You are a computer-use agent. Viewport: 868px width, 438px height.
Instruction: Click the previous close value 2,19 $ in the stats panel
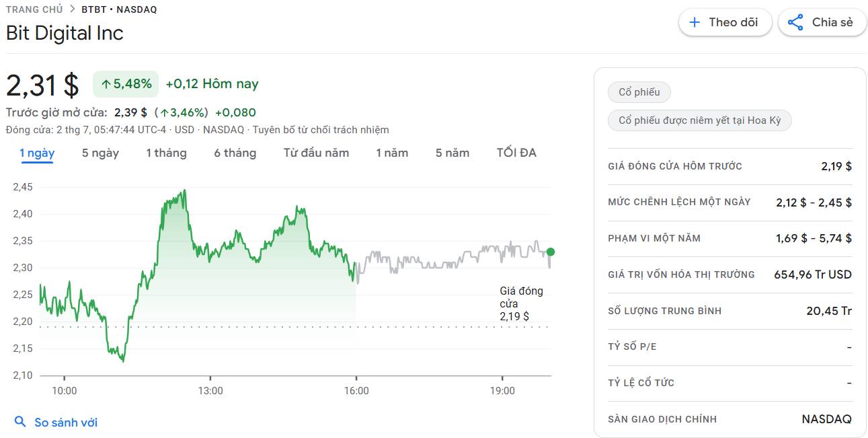(x=836, y=166)
